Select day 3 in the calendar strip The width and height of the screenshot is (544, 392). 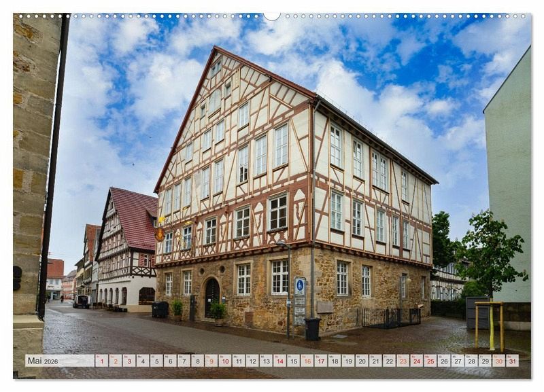pyautogui.click(x=129, y=361)
